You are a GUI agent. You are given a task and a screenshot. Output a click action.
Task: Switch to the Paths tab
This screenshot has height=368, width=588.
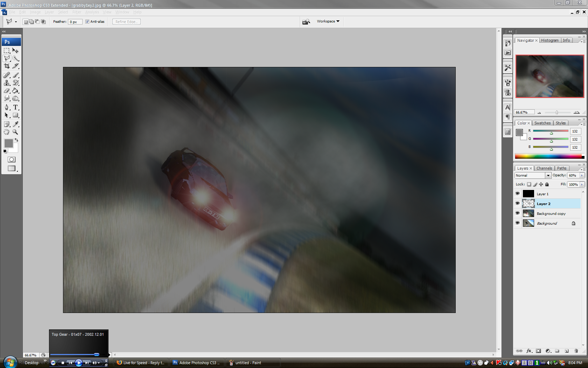[562, 168]
